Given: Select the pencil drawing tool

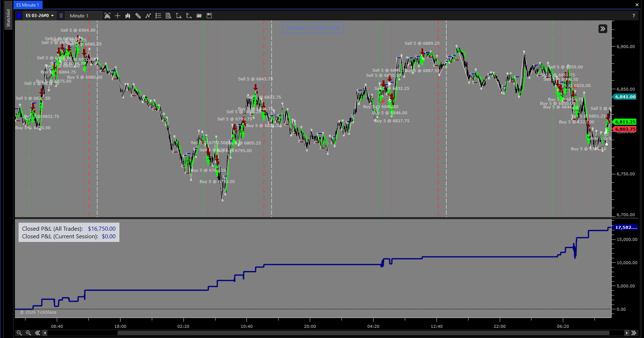Looking at the screenshot, I should pos(138,16).
